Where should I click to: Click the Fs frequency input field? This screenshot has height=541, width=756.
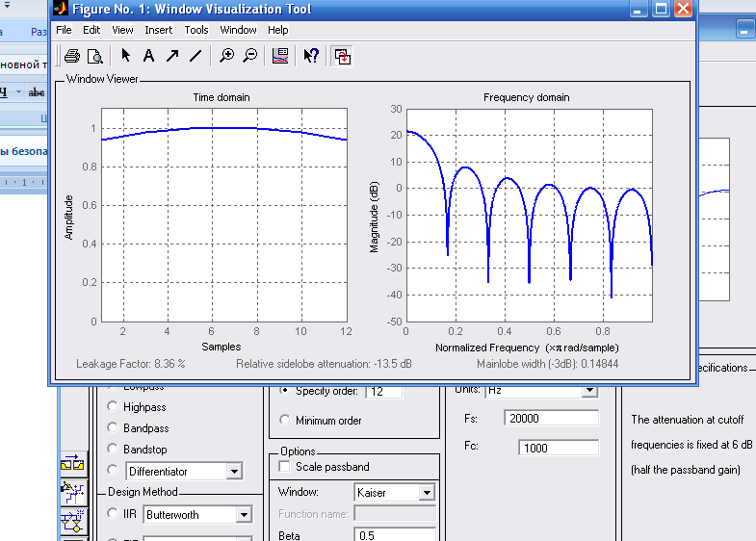click(x=550, y=419)
